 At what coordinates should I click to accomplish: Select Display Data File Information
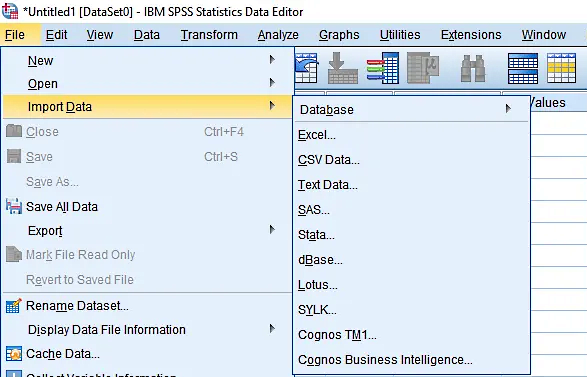[x=147, y=330]
